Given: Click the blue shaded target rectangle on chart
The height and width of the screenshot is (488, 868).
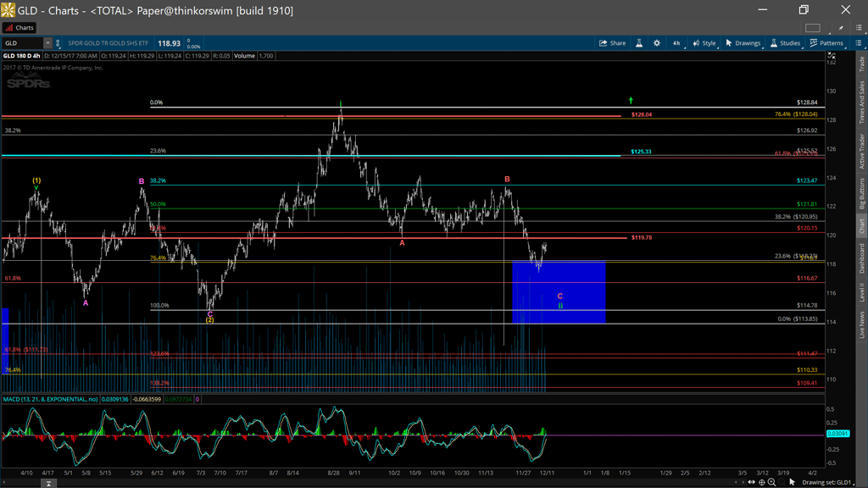Looking at the screenshot, I should click(559, 280).
